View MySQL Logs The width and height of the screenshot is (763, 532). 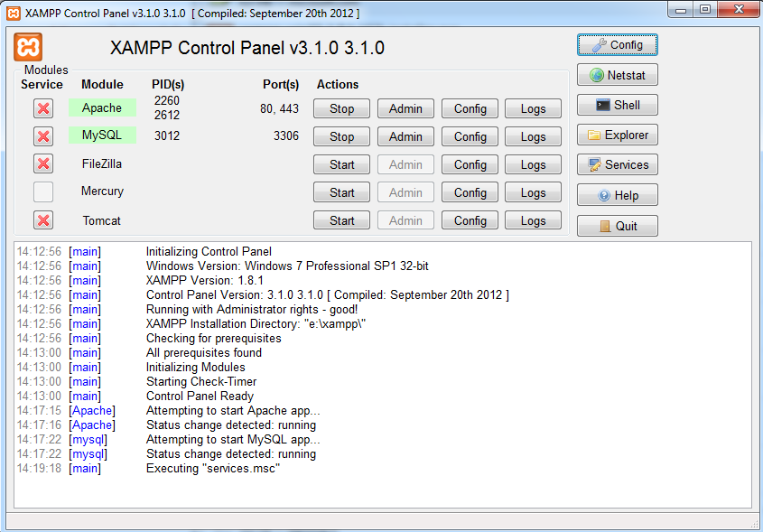(533, 136)
